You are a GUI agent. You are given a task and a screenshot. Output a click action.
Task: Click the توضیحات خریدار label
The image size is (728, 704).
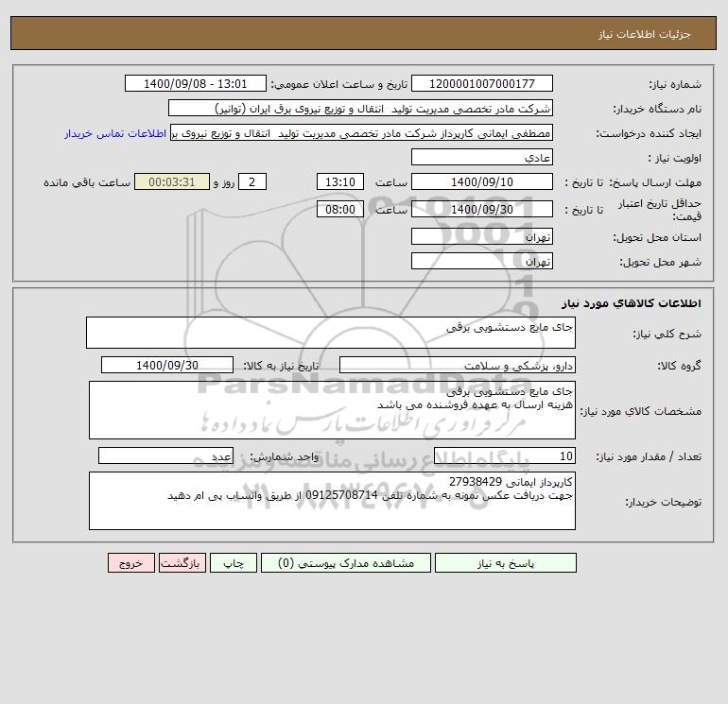664,502
